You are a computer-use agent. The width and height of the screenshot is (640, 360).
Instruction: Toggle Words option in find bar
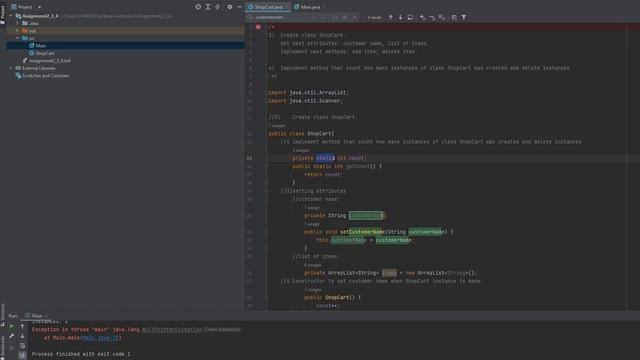pyautogui.click(x=345, y=18)
